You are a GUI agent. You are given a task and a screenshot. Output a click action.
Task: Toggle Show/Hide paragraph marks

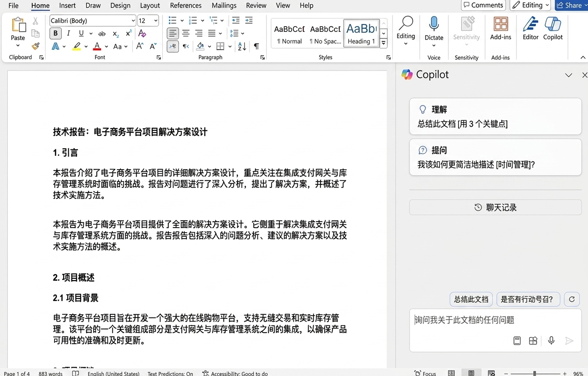pos(256,47)
